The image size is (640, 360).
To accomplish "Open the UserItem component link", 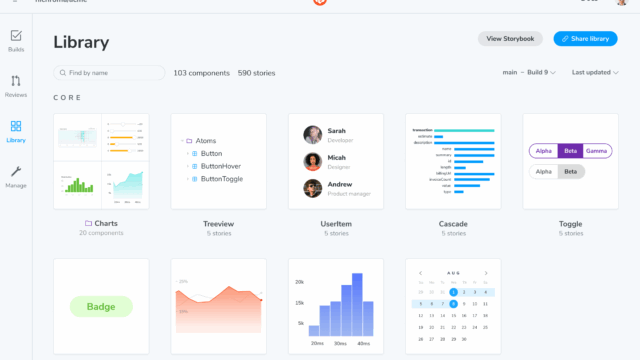I will [336, 224].
